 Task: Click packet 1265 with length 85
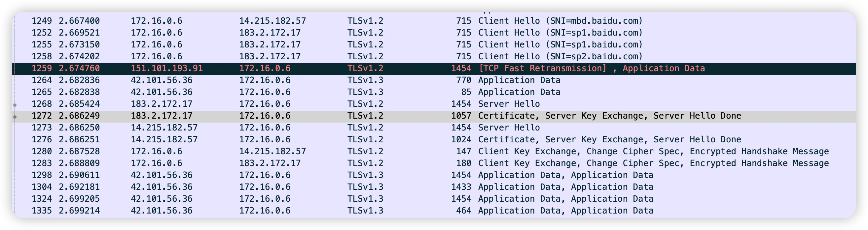[x=466, y=92]
